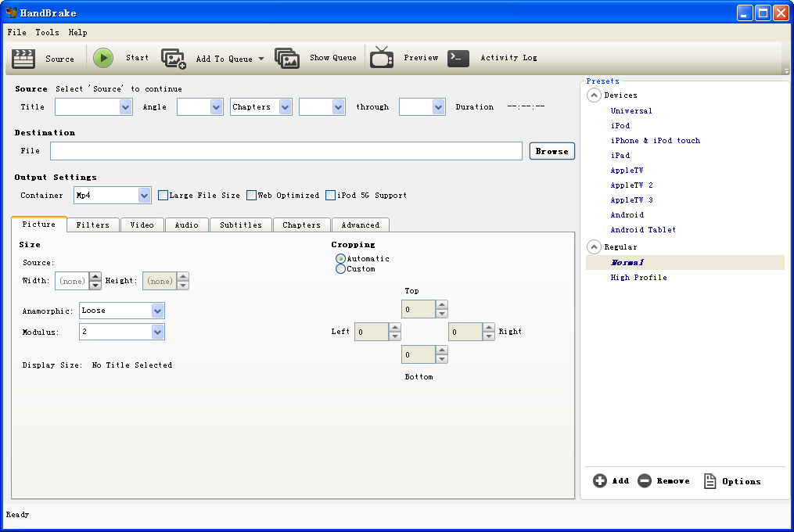
Task: Click the Add preset plus icon
Action: (599, 481)
